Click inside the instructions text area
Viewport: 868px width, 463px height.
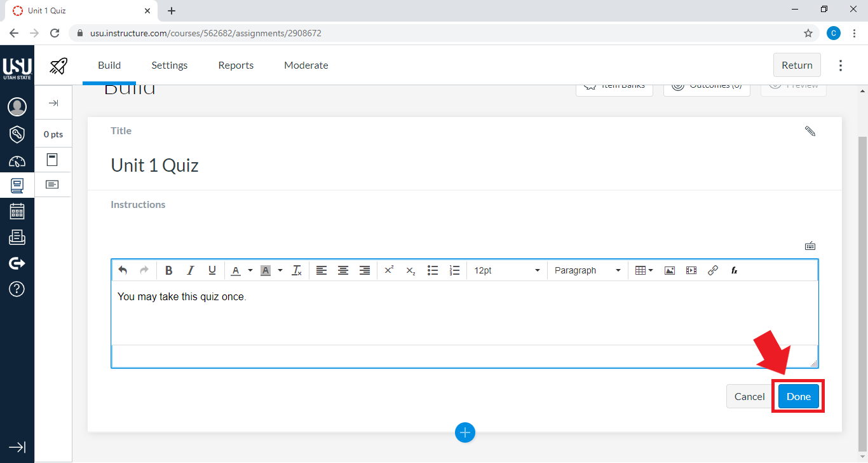click(x=464, y=312)
